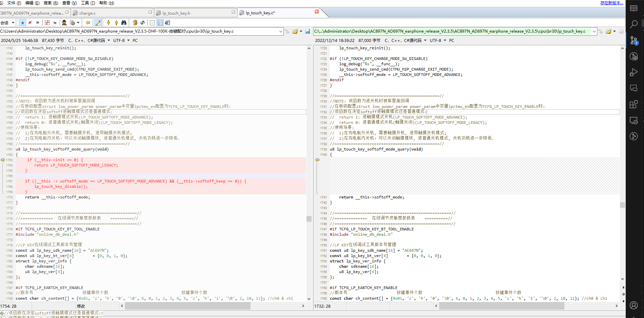Expand right pane open-folder dropdown arrow
Screen dimensions: 644x318
tap(614, 31)
